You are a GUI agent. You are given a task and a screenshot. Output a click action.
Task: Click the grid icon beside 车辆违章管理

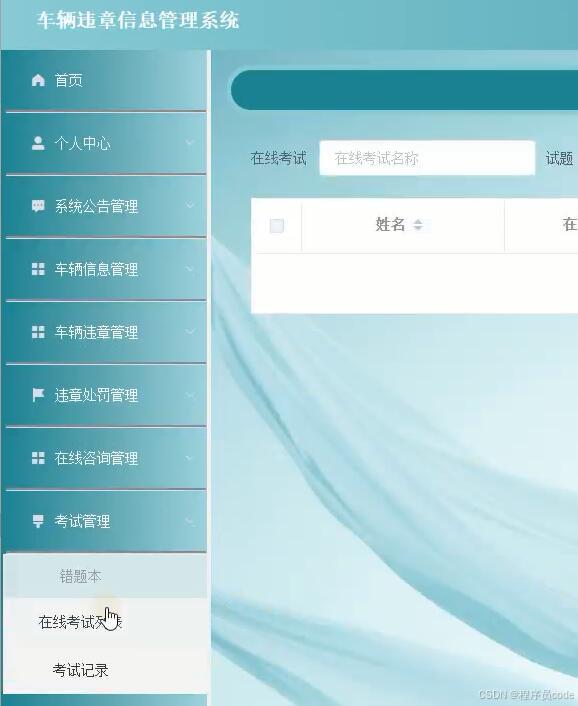coord(38,332)
